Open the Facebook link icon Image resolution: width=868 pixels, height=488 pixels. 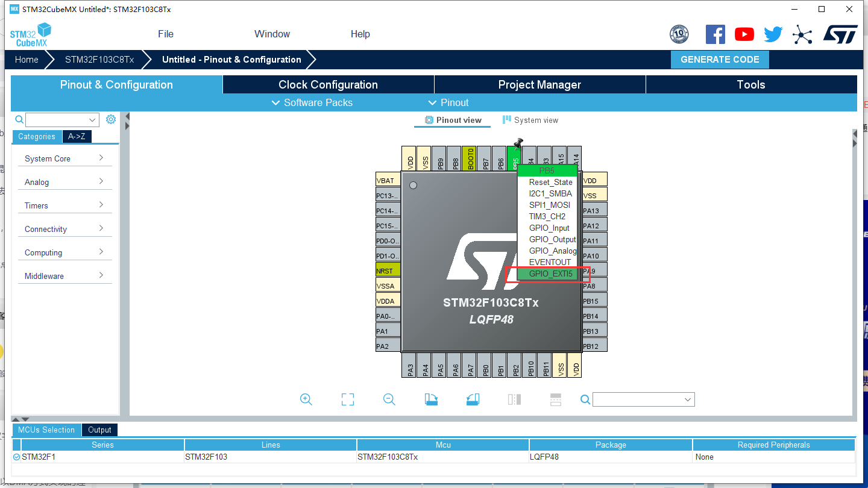715,34
